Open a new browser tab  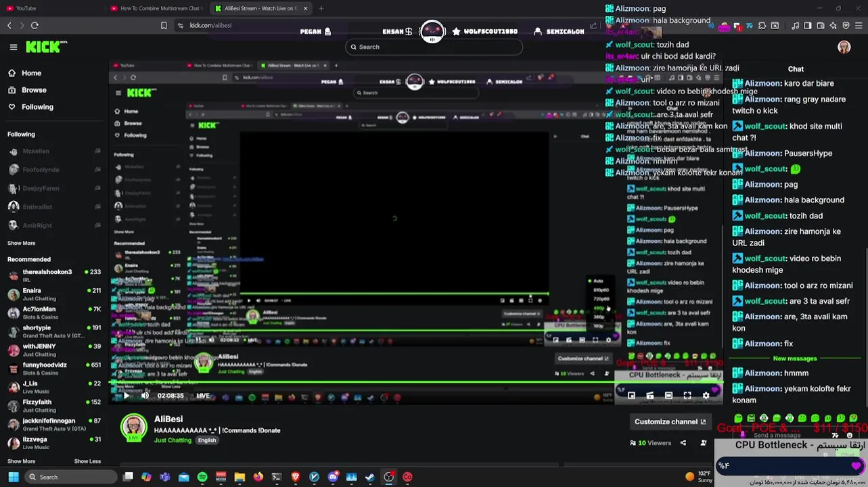click(x=321, y=8)
